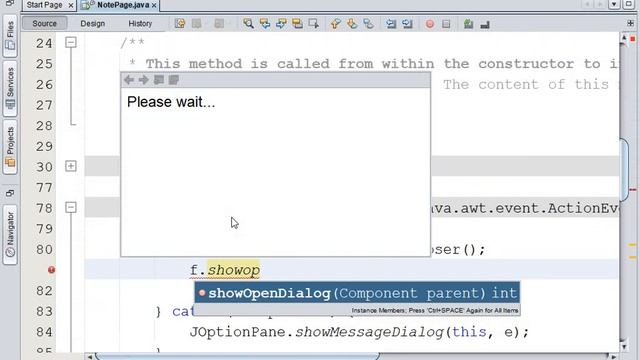Image resolution: width=640 pixels, height=360 pixels.
Task: Click the Find Selection magnifier icon
Action: 248,24
